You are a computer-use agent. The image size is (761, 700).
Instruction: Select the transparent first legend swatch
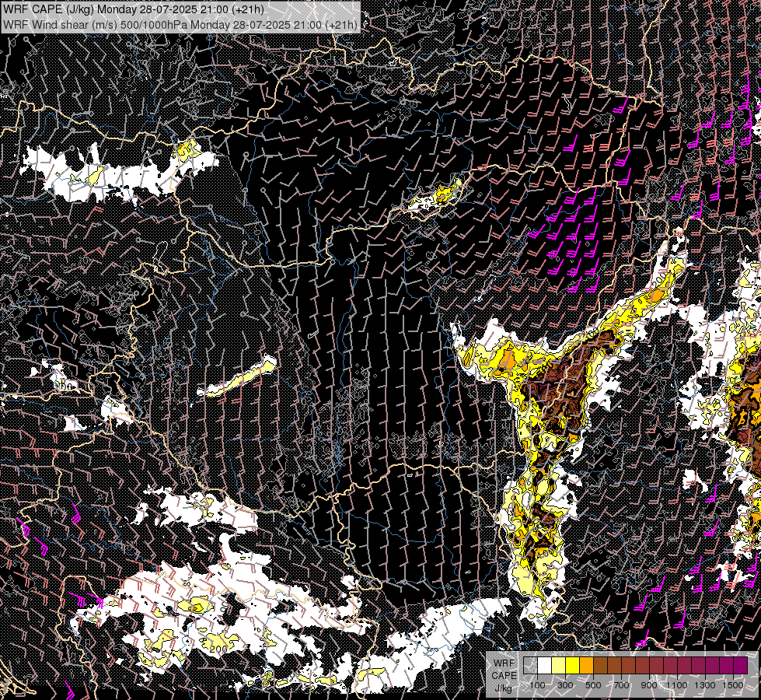(x=530, y=665)
